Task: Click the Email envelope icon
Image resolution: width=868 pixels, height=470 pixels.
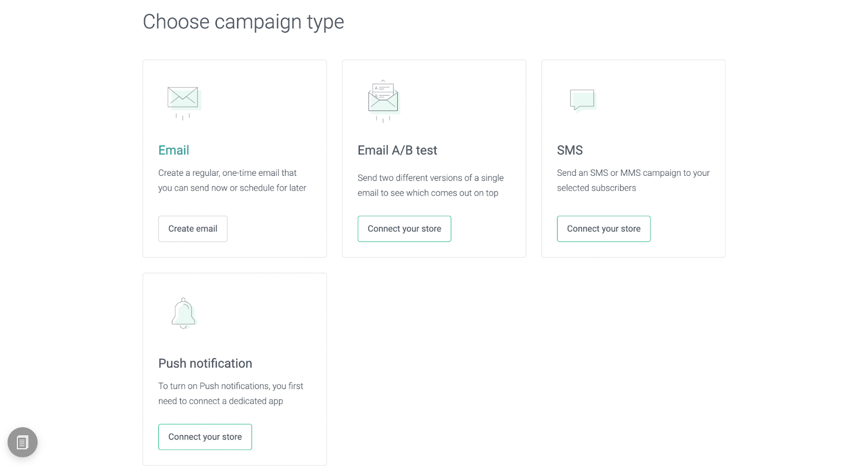Action: 183,101
